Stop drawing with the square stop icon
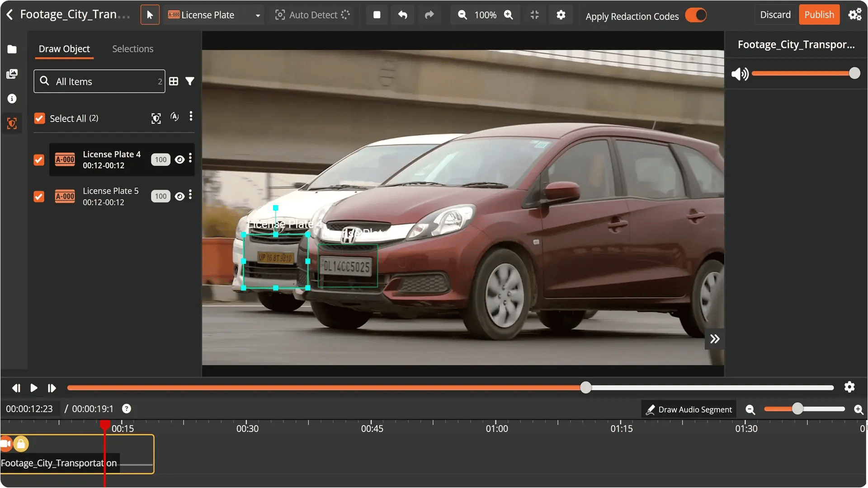 377,15
